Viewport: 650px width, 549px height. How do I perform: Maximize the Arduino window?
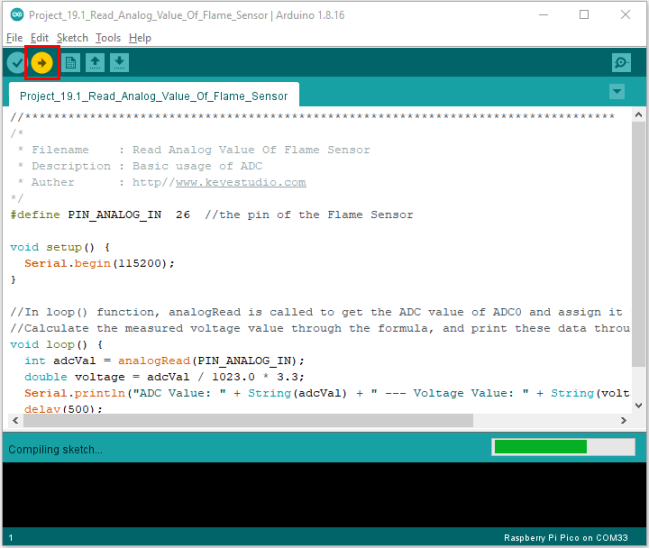pos(584,15)
